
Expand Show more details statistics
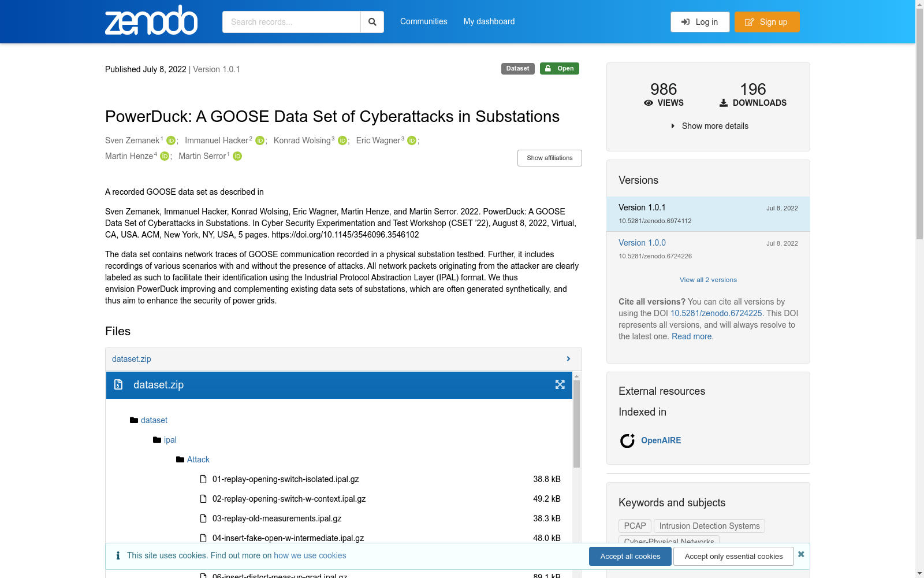coord(709,126)
